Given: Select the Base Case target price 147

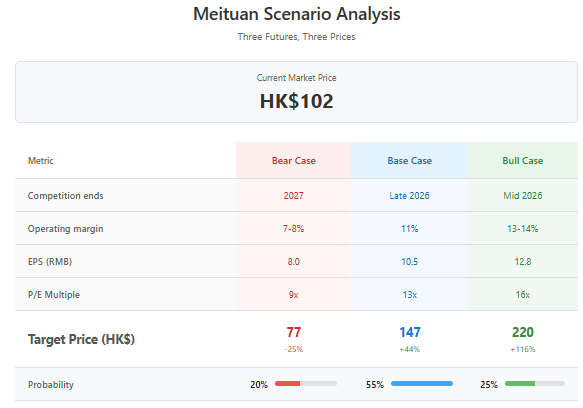Looking at the screenshot, I should pos(410,332).
